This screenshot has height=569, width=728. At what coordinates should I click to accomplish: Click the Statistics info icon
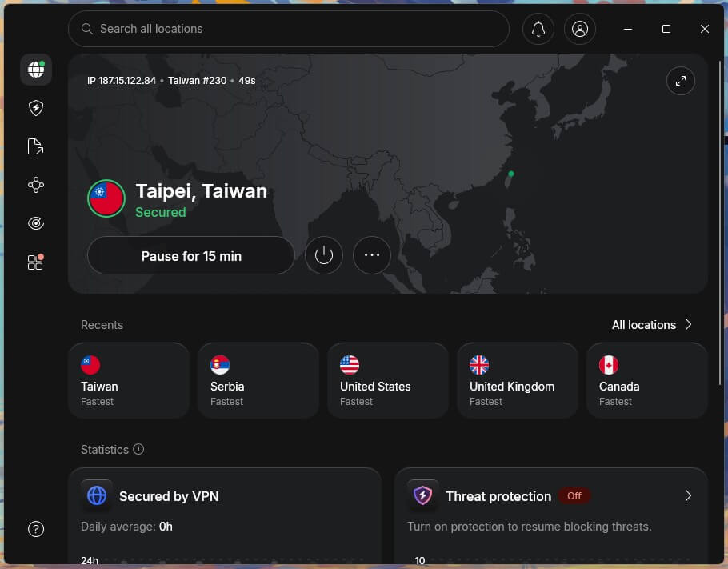tap(138, 449)
